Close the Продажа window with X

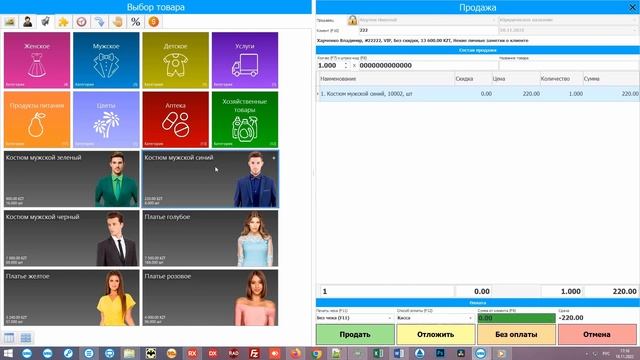[632, 7]
